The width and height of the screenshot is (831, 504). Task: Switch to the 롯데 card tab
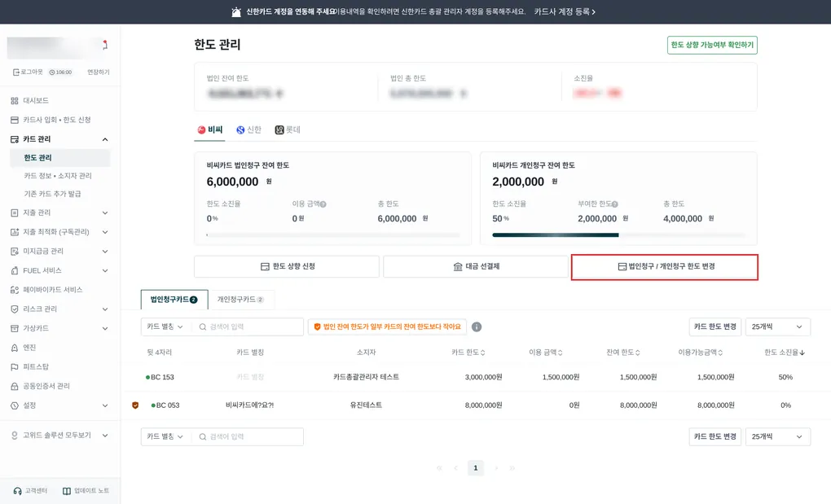(x=288, y=129)
